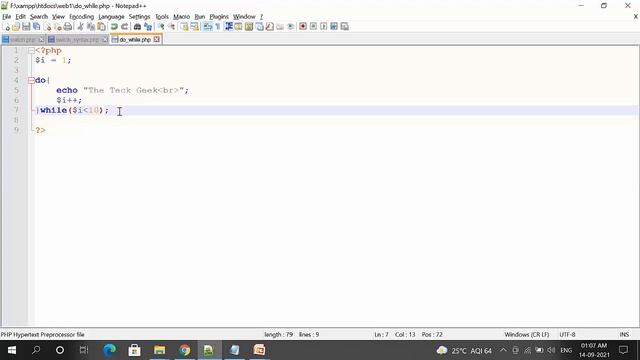Open the Language menu

coord(111,17)
